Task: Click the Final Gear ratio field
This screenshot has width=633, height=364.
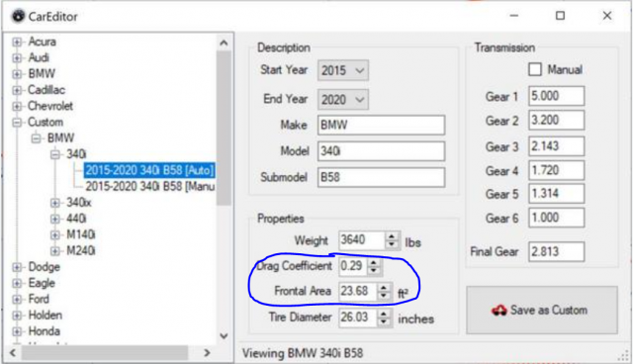Action: [x=556, y=252]
